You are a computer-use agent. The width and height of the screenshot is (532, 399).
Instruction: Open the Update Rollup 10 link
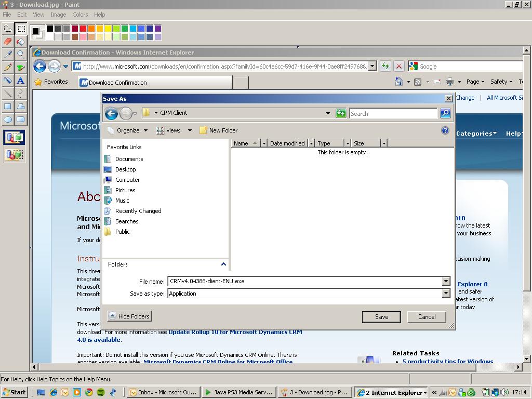[235, 332]
